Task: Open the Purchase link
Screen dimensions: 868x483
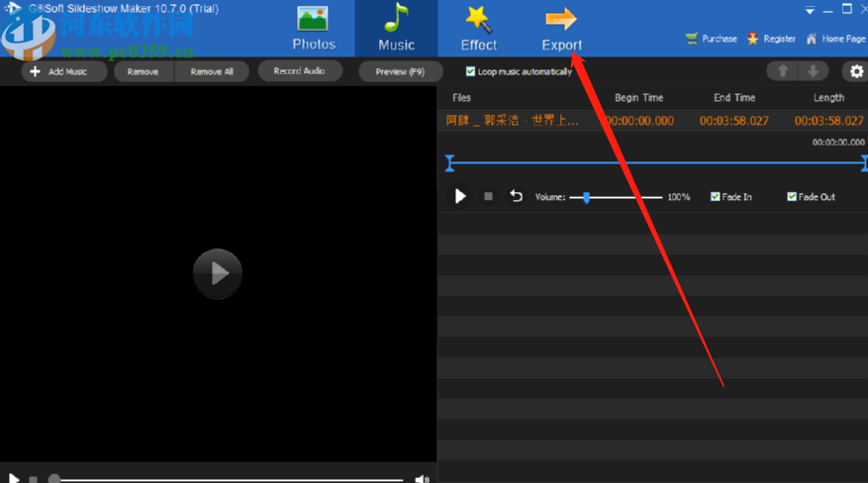Action: click(712, 39)
